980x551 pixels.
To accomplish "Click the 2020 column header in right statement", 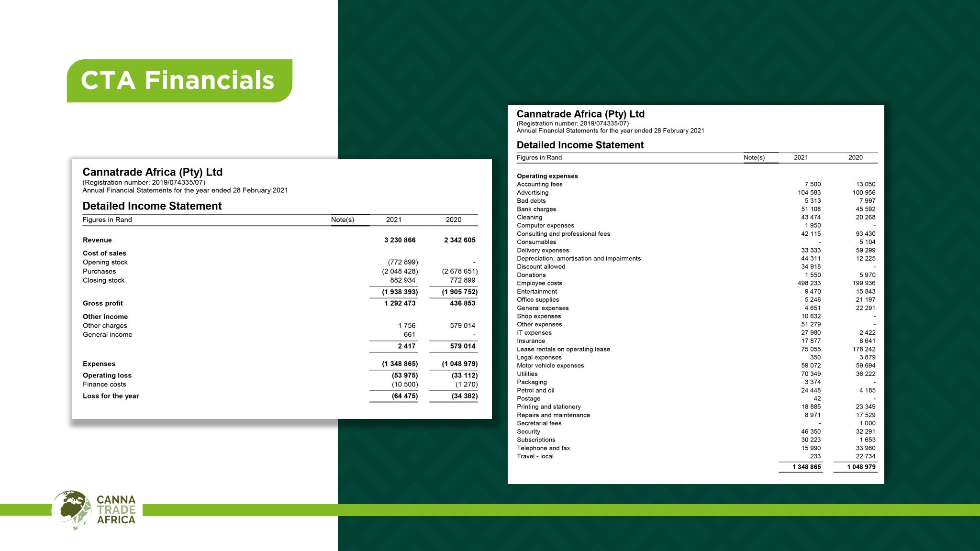I will click(x=855, y=157).
